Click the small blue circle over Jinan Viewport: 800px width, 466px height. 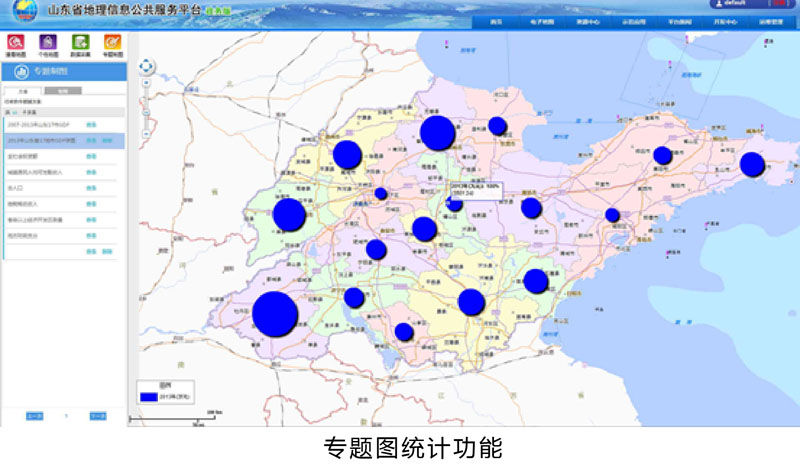pyautogui.click(x=381, y=193)
